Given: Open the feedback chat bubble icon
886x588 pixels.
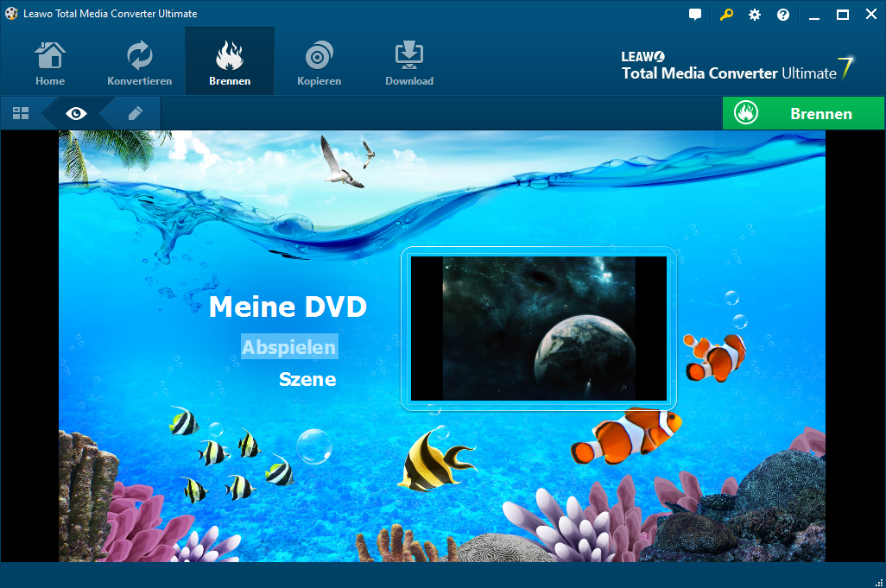Looking at the screenshot, I should point(695,14).
